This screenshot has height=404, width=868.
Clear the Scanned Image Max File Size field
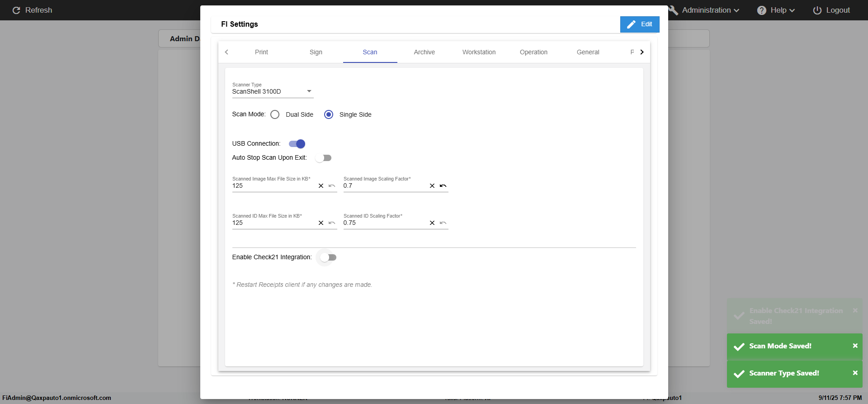[x=321, y=186]
